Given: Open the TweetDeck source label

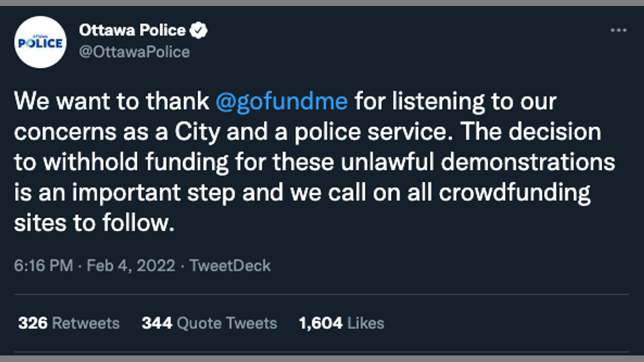Looking at the screenshot, I should [x=230, y=265].
